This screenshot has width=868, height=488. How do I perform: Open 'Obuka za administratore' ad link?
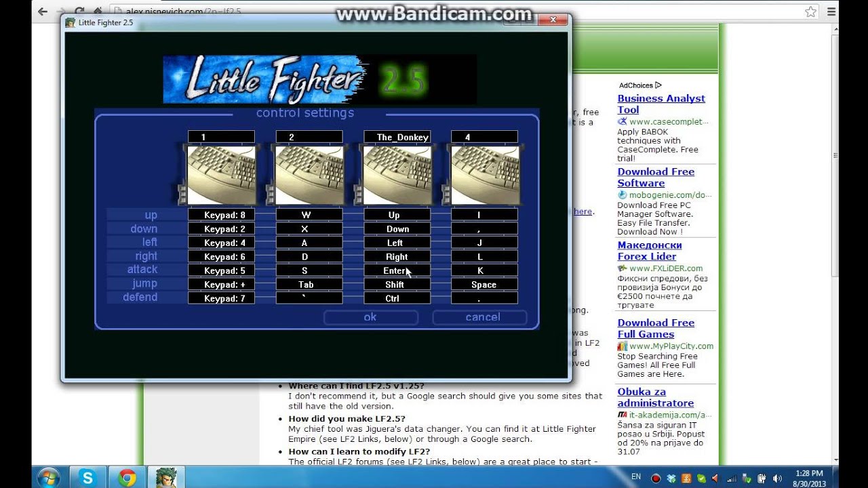(x=656, y=397)
